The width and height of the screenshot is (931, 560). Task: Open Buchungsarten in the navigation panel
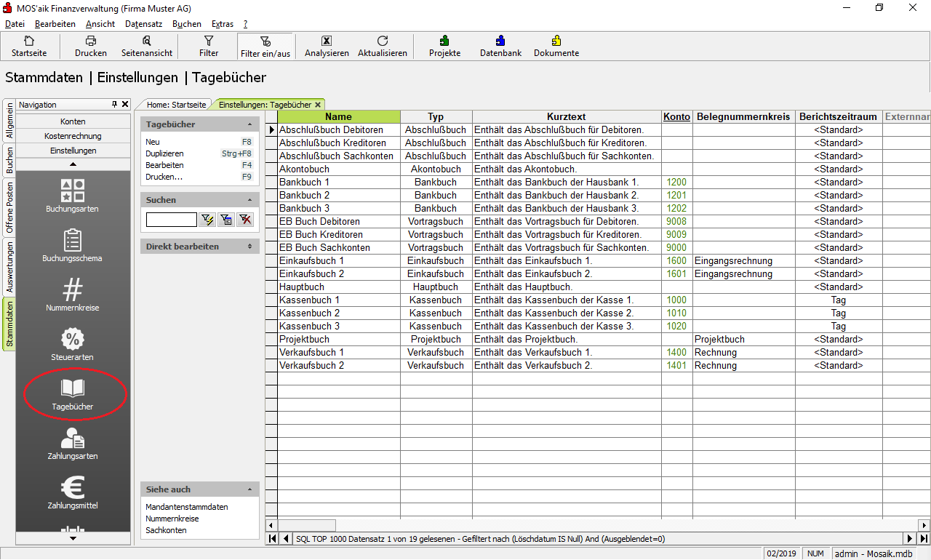click(73, 196)
